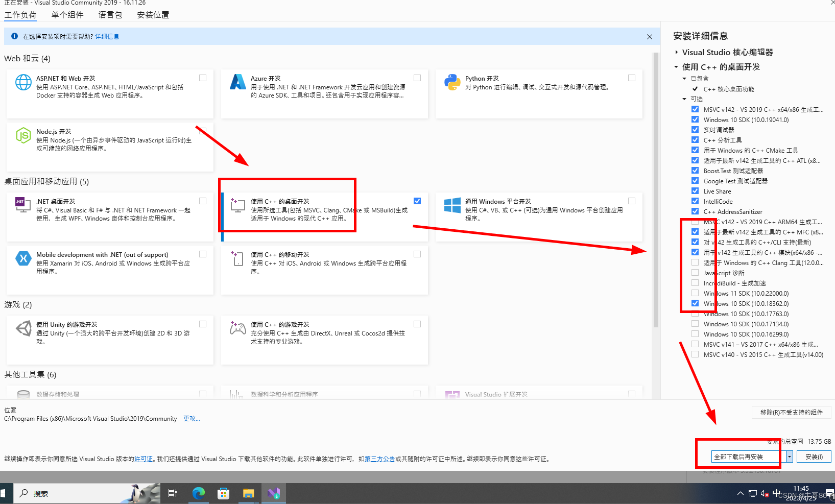Click the C++ desktop development monitor icon
The width and height of the screenshot is (835, 504).
[x=238, y=205]
